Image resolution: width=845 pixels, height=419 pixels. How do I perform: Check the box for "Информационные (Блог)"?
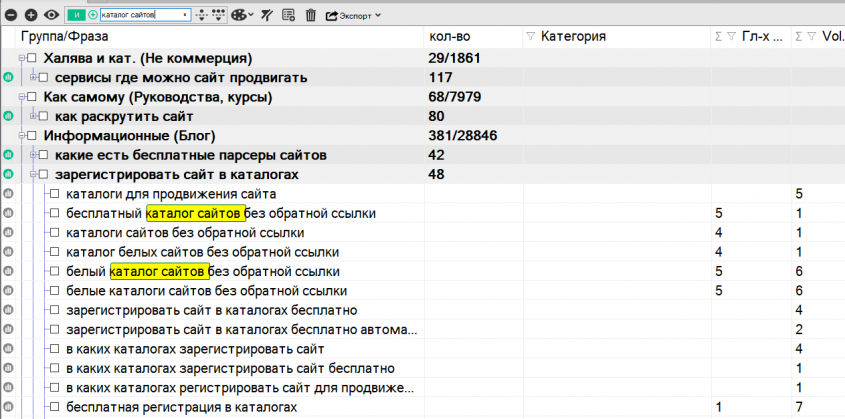click(32, 136)
